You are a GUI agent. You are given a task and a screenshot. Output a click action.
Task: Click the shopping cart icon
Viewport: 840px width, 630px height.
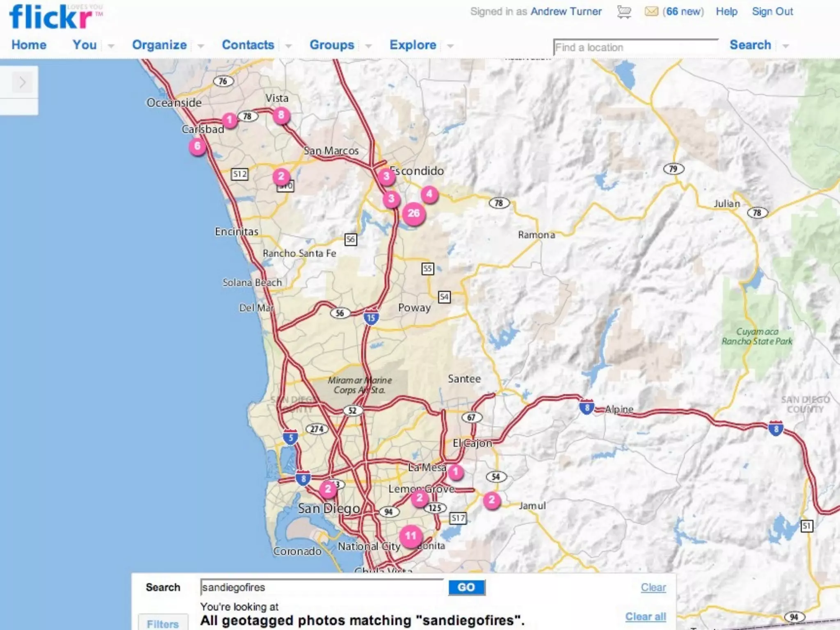click(624, 12)
